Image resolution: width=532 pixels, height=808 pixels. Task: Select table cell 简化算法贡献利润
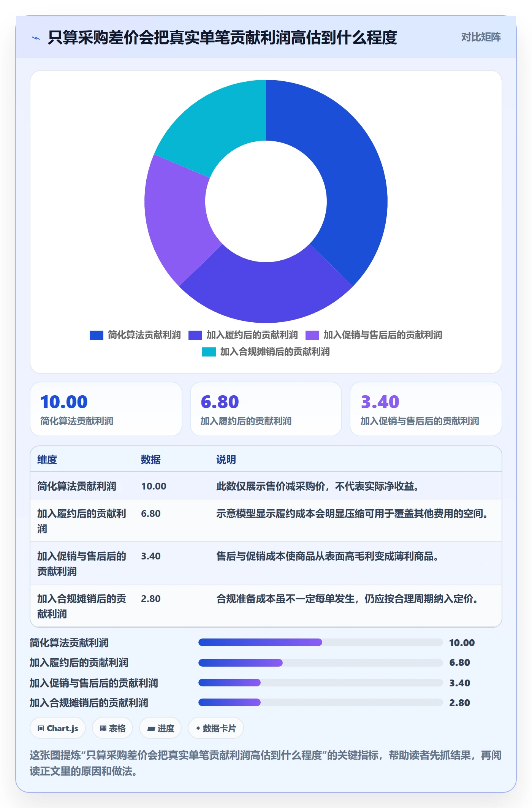pyautogui.click(x=77, y=486)
